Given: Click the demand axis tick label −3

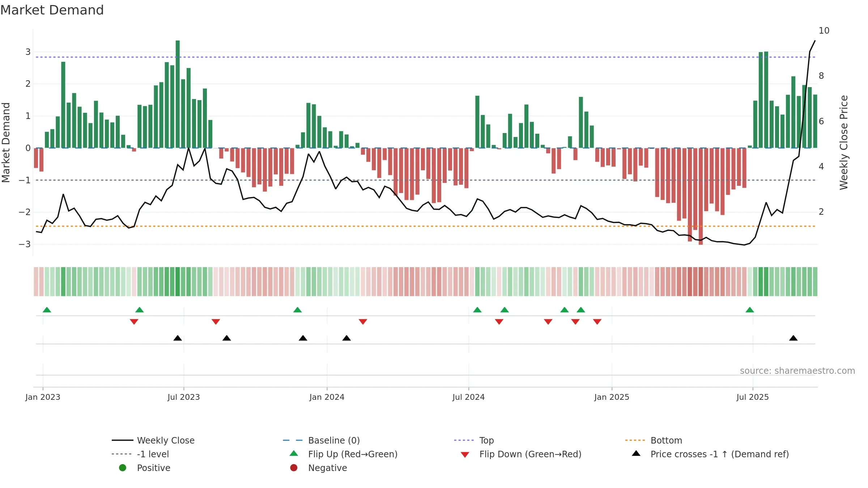Looking at the screenshot, I should 25,244.
